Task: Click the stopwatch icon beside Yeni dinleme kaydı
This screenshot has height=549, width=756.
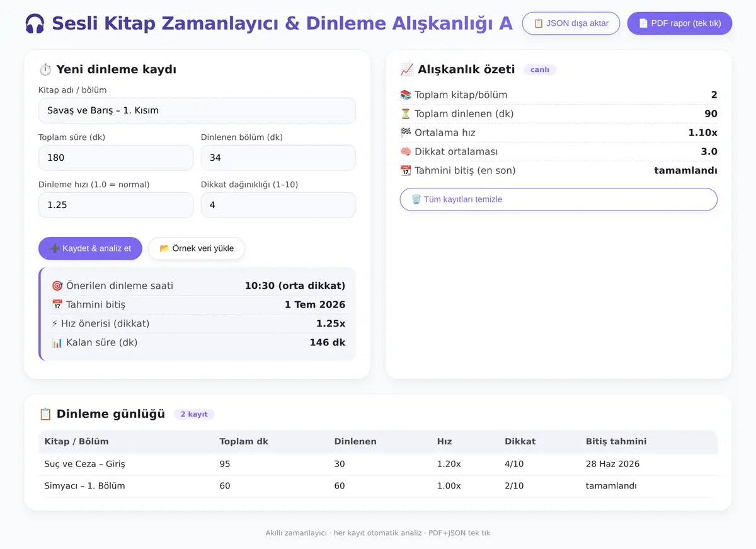Action: pyautogui.click(x=45, y=70)
